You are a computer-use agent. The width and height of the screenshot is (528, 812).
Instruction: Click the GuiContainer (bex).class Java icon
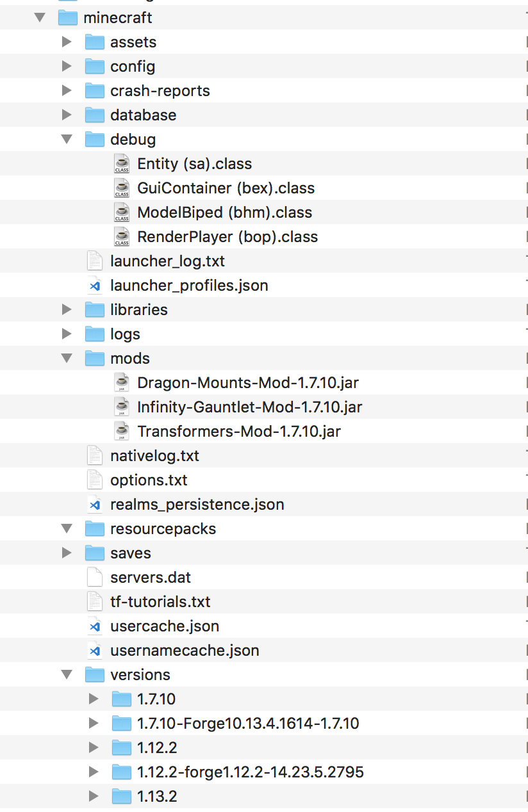pyautogui.click(x=122, y=188)
